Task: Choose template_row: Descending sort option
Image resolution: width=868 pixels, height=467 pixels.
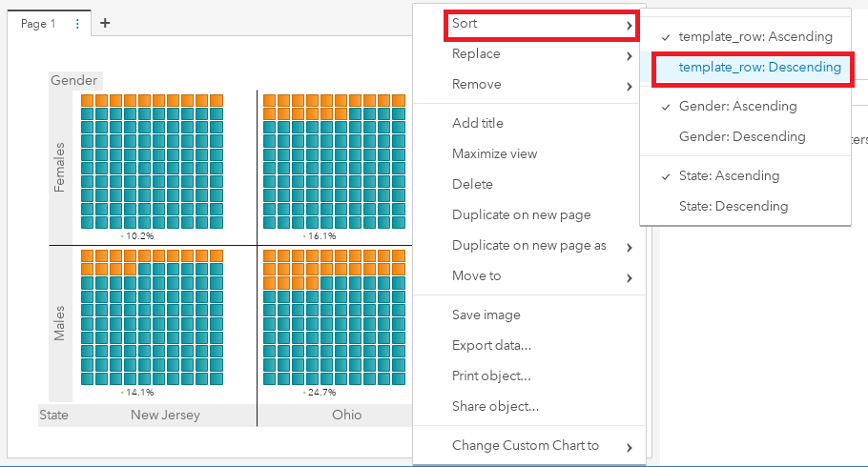Action: (x=759, y=68)
